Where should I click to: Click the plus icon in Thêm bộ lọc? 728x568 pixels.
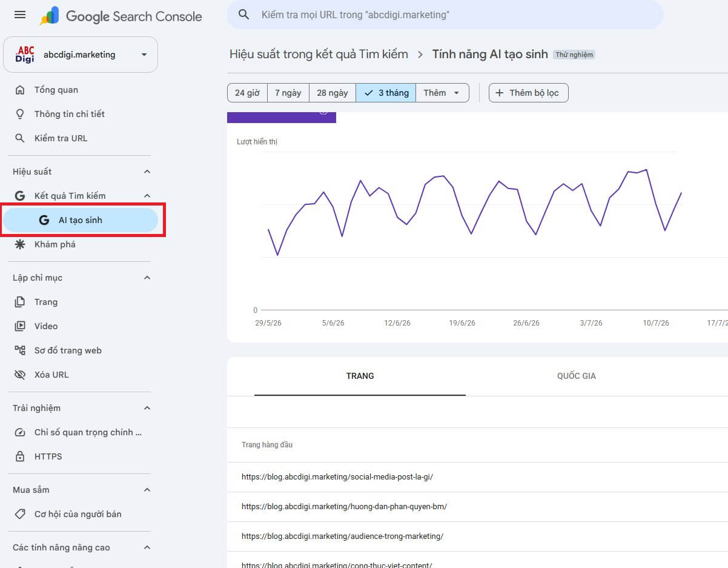coord(500,93)
